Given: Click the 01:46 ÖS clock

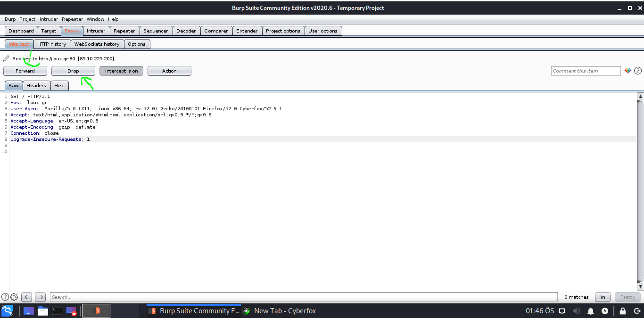Looking at the screenshot, I should [540, 311].
